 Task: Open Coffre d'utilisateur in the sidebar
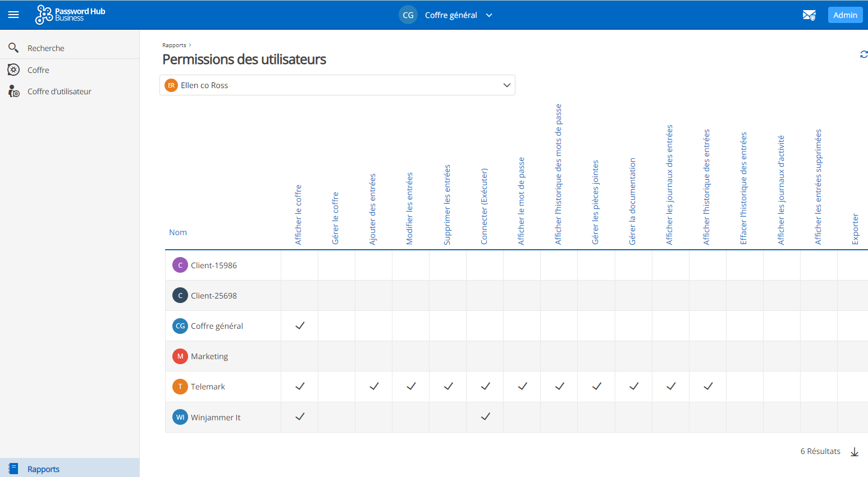pyautogui.click(x=60, y=91)
